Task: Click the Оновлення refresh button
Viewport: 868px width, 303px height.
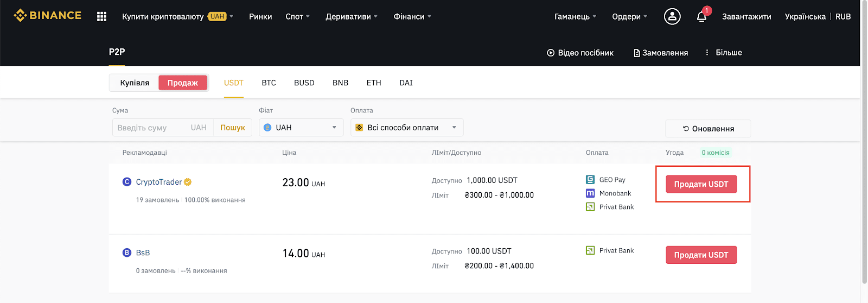Action: (708, 129)
